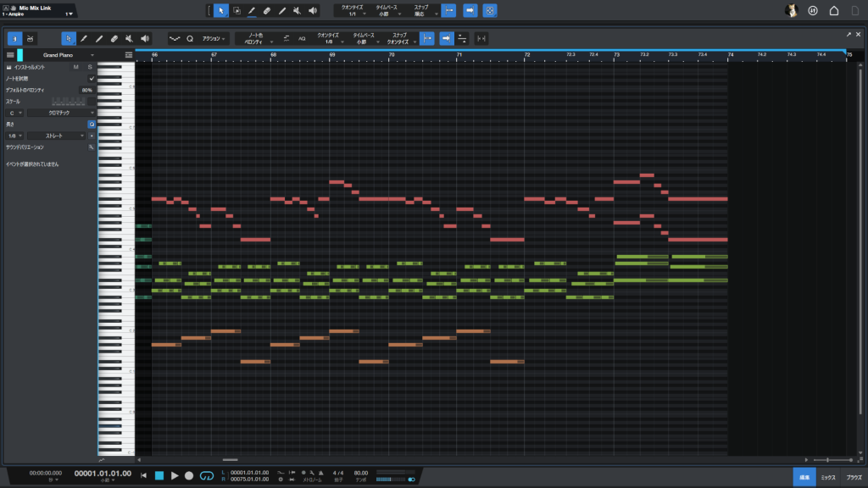Switch to the ミックス tab
Viewport: 868px width, 488px height.
coord(826,478)
